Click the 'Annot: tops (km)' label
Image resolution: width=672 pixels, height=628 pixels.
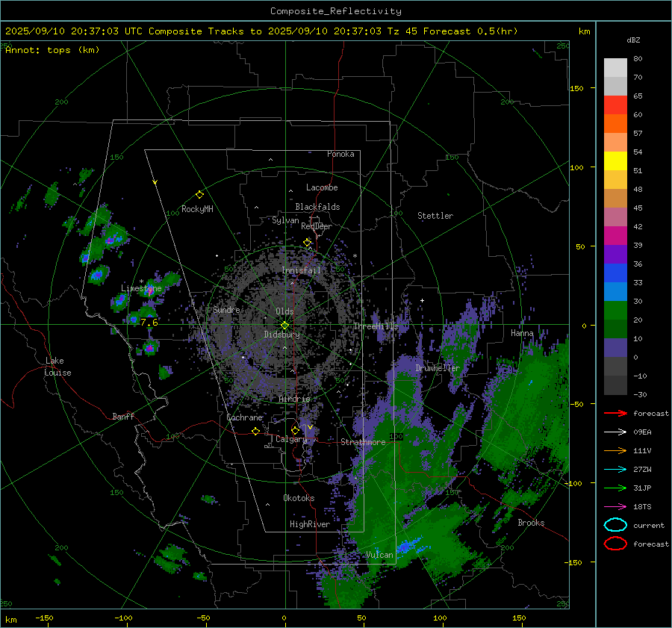pyautogui.click(x=52, y=50)
